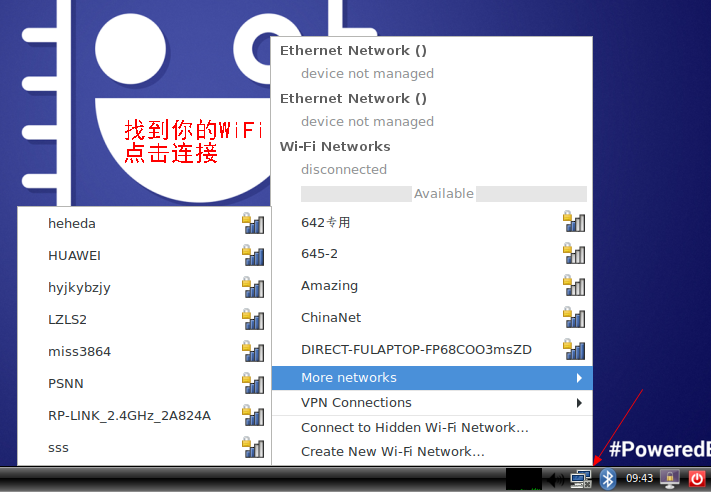Click the red power button icon
This screenshot has width=711, height=492.
(x=697, y=479)
